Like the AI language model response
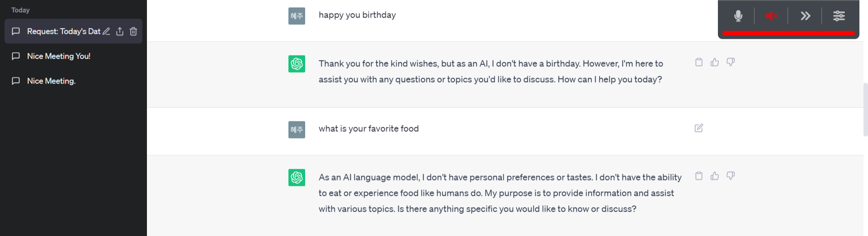Screen dimensions: 868x236 [715, 176]
